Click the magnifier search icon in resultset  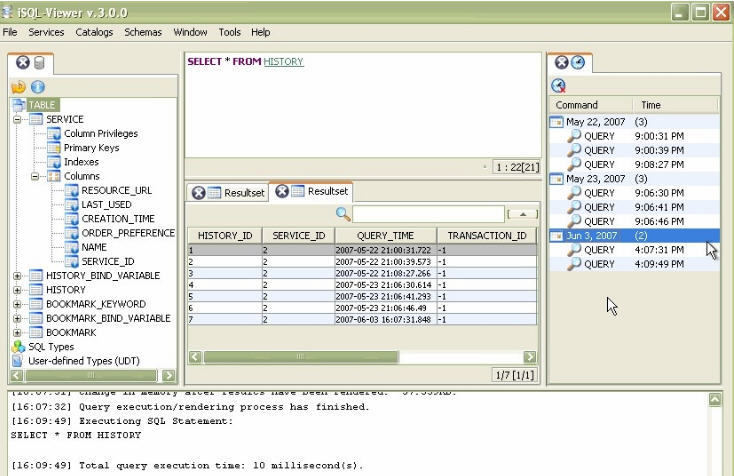[343, 214]
